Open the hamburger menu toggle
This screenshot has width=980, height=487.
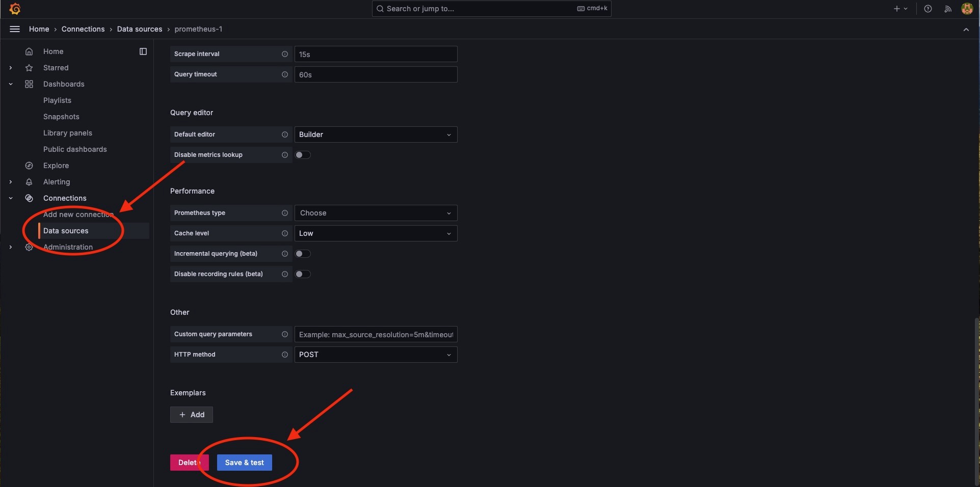click(x=15, y=29)
